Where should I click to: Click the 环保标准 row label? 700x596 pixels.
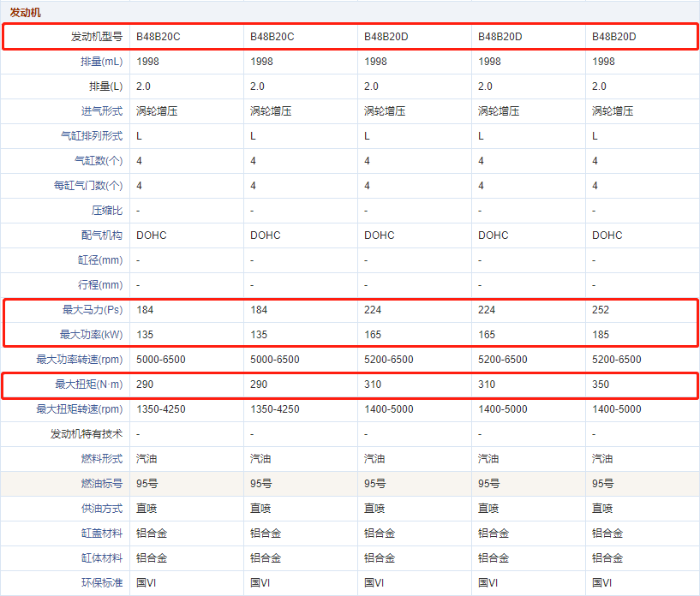tap(102, 583)
